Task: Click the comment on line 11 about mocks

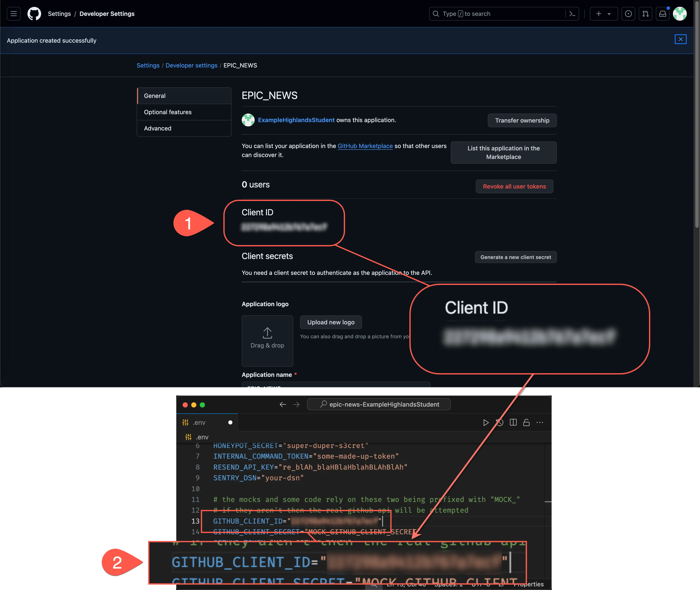Action: [x=366, y=499]
